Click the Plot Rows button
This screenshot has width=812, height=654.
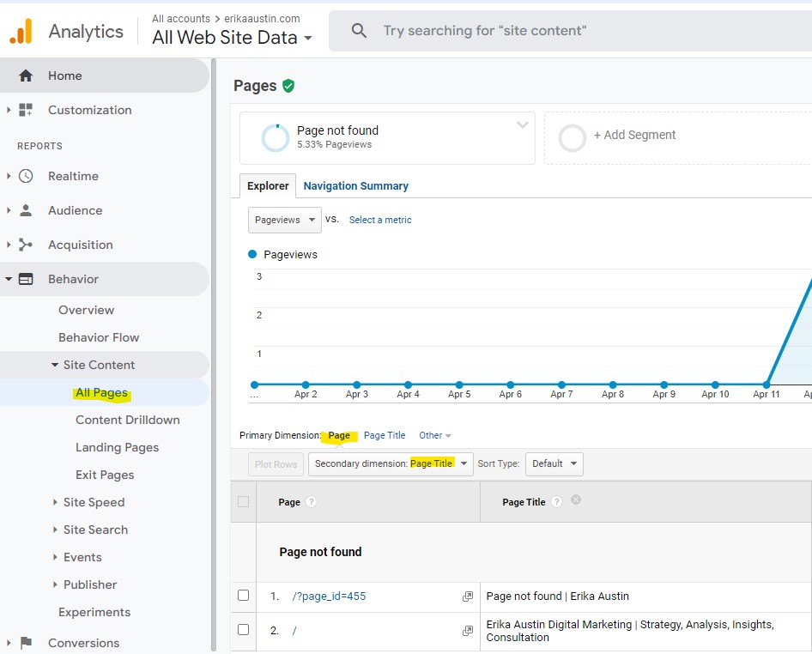(x=276, y=464)
